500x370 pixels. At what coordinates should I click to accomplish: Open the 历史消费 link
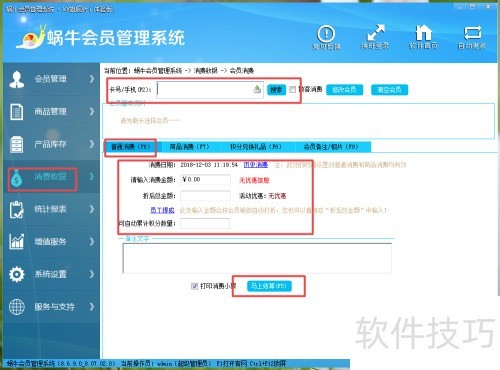pos(256,165)
